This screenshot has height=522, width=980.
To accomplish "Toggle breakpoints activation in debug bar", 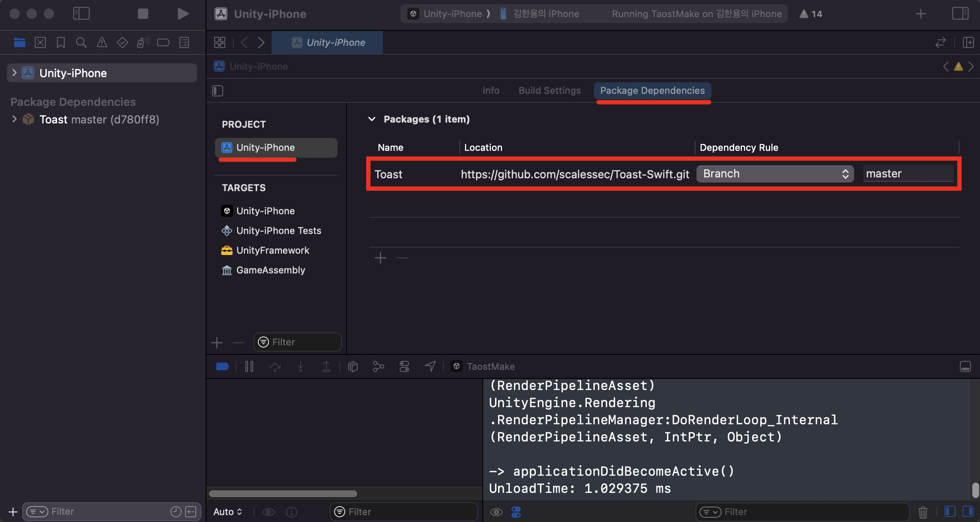I will tap(222, 366).
